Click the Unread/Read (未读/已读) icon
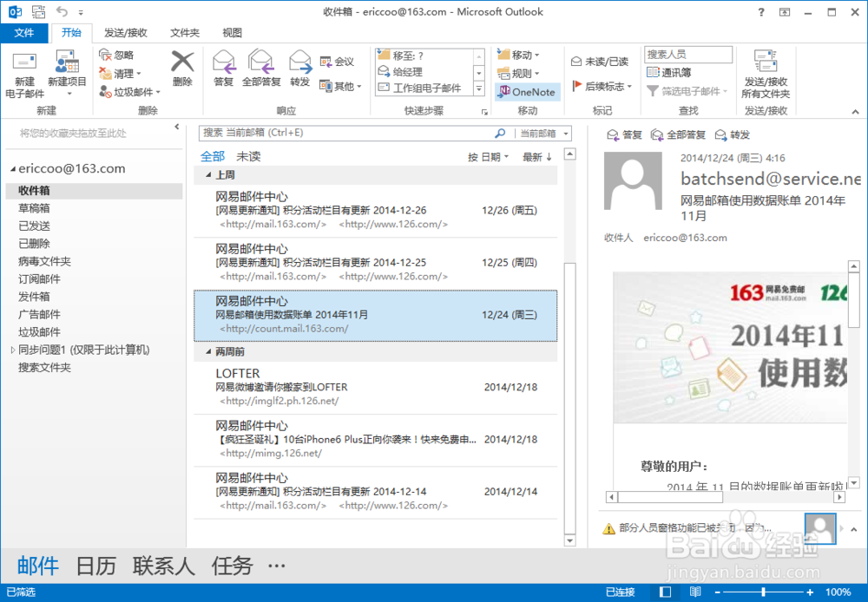868x602 pixels. click(576, 62)
